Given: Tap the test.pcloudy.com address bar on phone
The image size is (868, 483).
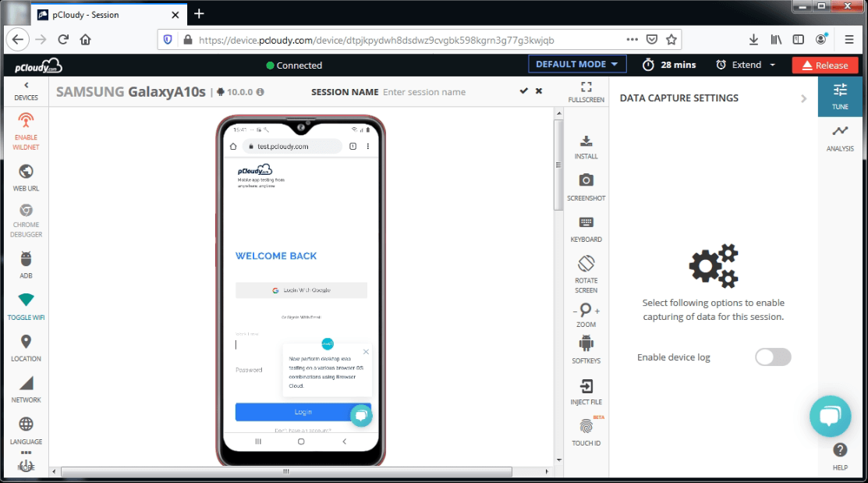Looking at the screenshot, I should pyautogui.click(x=292, y=146).
